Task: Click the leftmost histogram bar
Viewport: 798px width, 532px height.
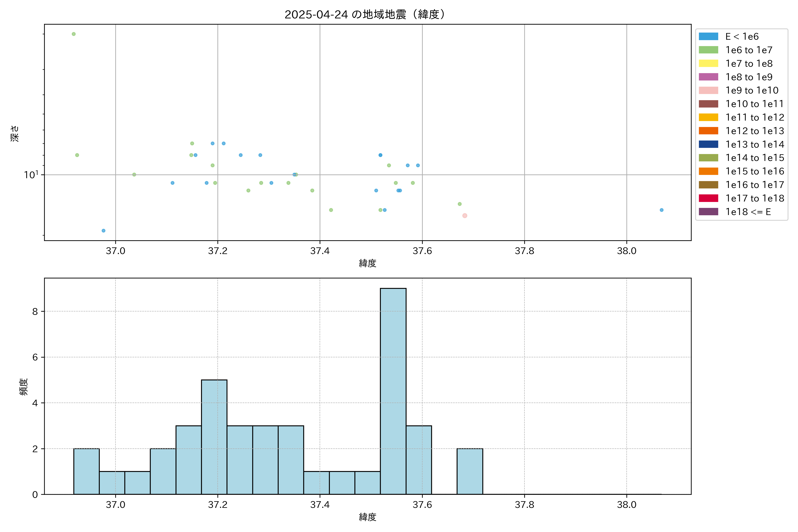Action: coord(86,471)
